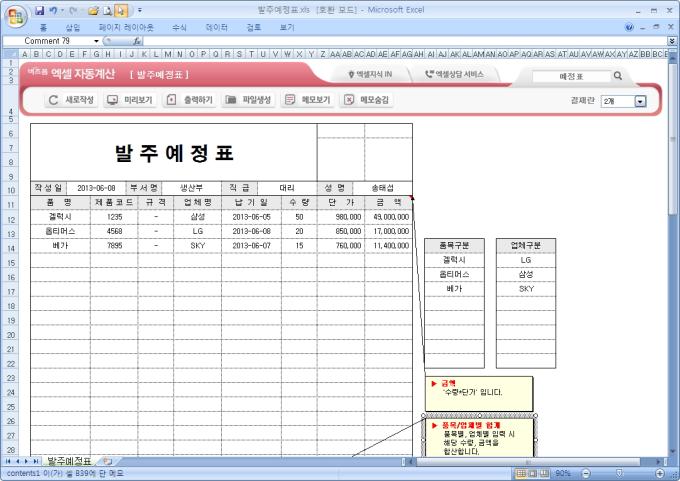This screenshot has height=481, width=680.
Task: Click the horizontal scrollbar thumb
Action: (528, 461)
